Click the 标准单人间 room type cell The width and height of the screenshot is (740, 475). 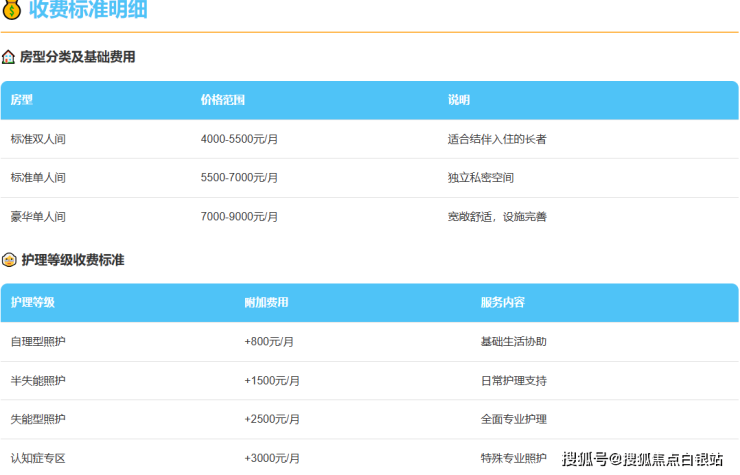point(38,178)
